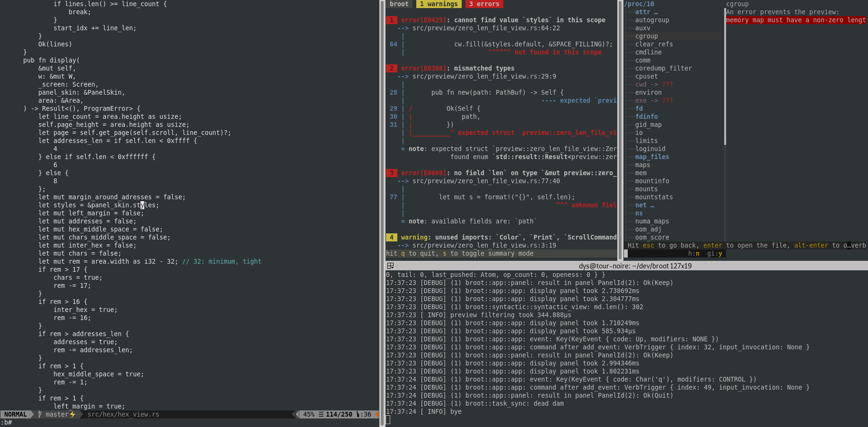Select the ns directory entry
868x427 pixels.
click(639, 213)
